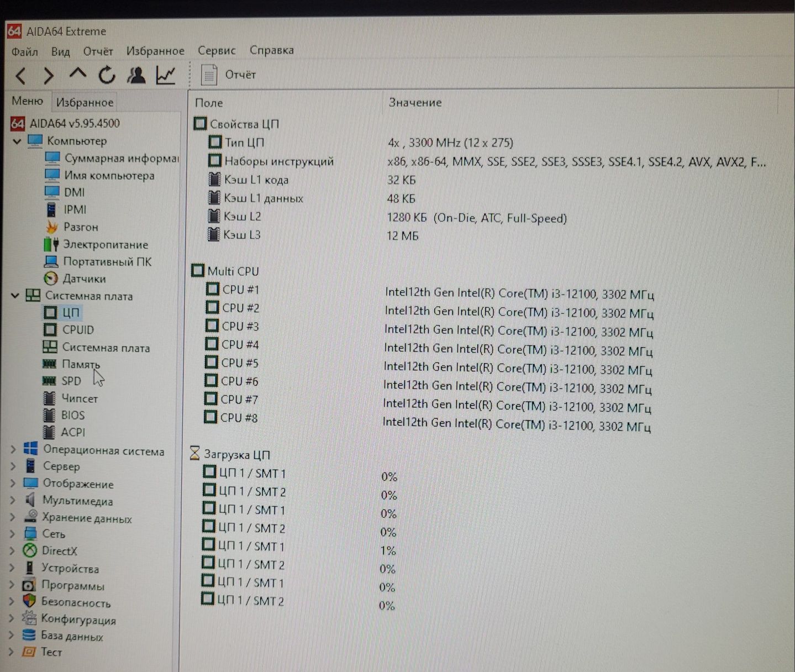Switch to the Избранное sidebar tab
This screenshot has width=795, height=672.
[85, 102]
